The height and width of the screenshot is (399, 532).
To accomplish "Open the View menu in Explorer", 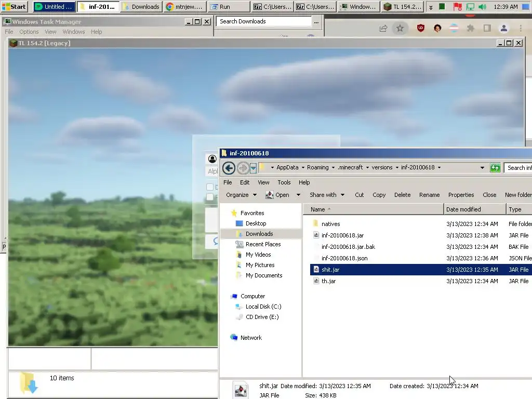I will point(263,182).
